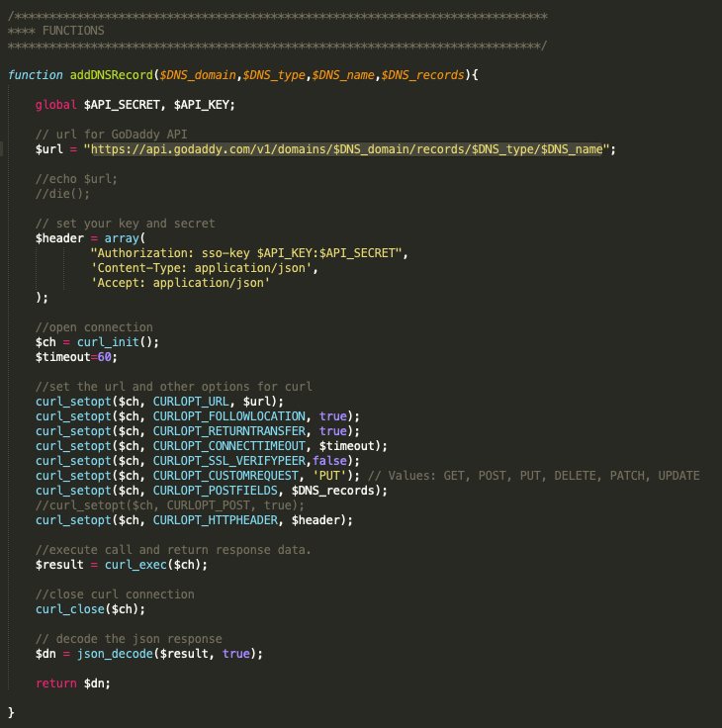Click the 'return $dn;' statement
This screenshot has height=728, width=722.
pyautogui.click(x=73, y=683)
